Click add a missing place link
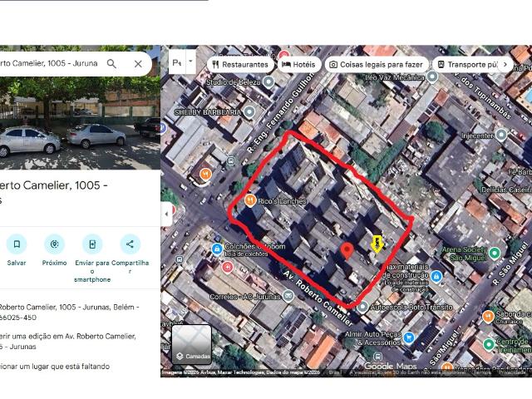 click(x=54, y=367)
